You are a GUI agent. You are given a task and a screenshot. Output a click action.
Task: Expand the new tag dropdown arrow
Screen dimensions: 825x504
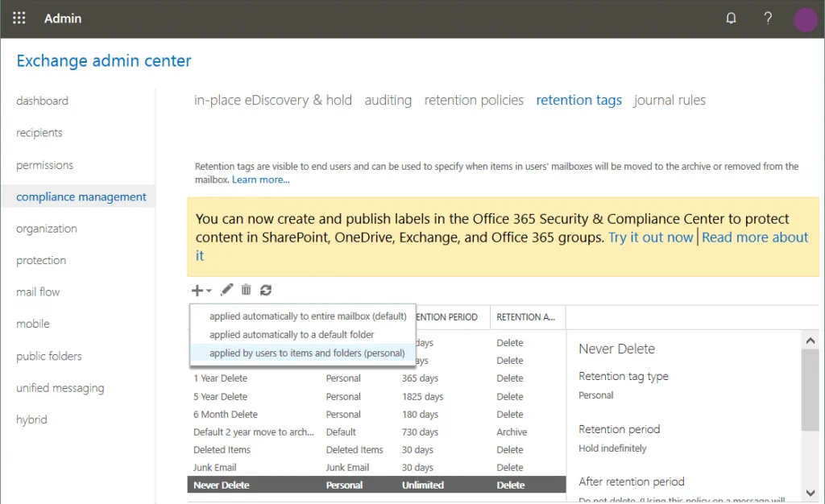209,291
